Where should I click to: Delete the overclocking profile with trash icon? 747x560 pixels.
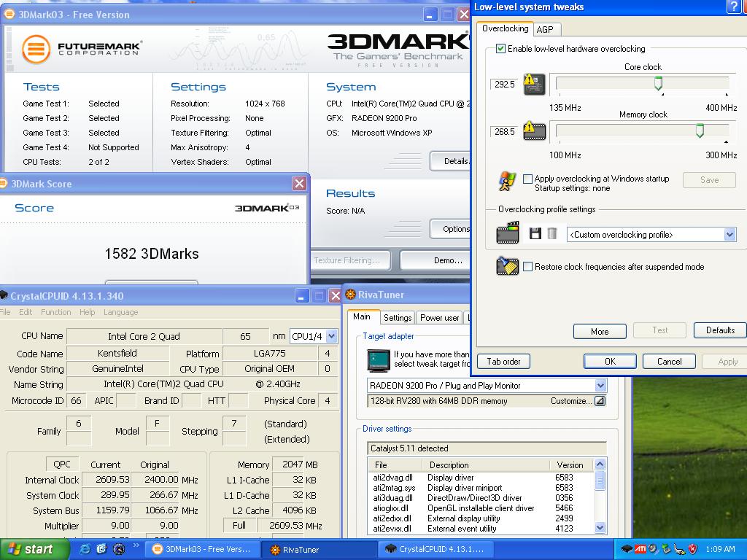[x=551, y=233]
